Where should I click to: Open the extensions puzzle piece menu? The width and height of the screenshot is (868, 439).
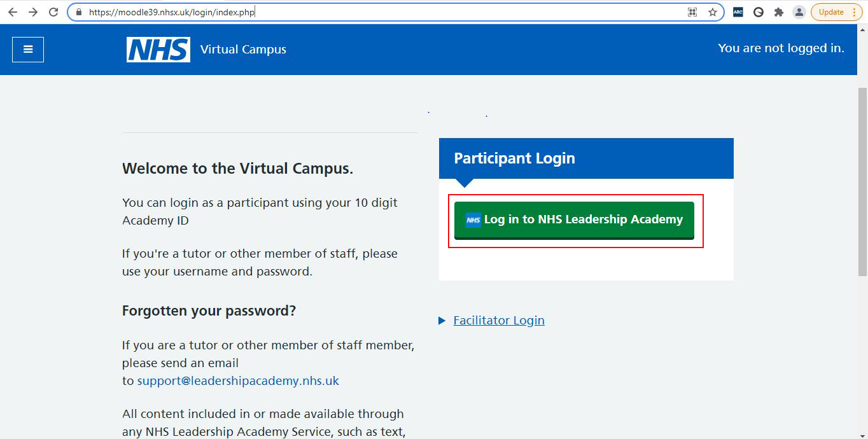tap(778, 11)
